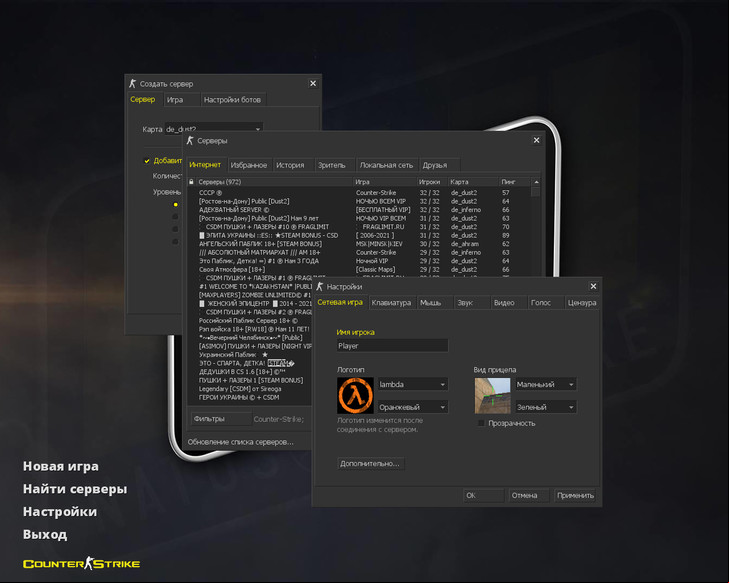Switch to the Локальная сеть tab
The image size is (729, 583).
[386, 165]
